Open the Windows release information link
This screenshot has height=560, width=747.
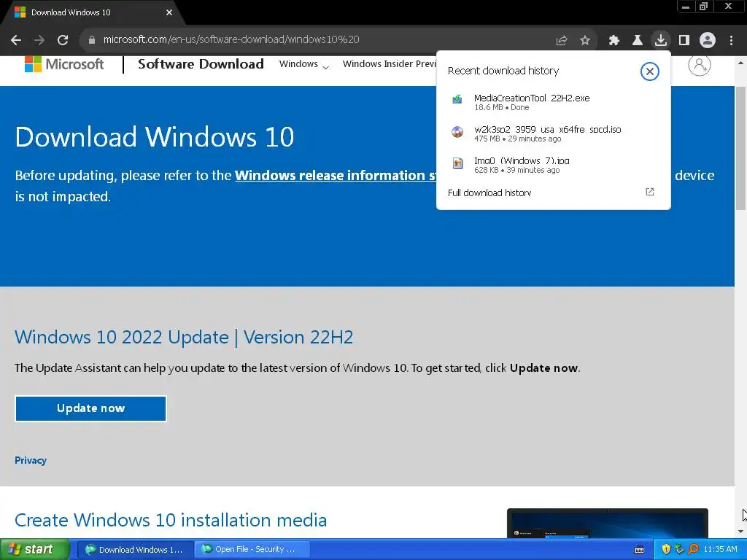[336, 175]
